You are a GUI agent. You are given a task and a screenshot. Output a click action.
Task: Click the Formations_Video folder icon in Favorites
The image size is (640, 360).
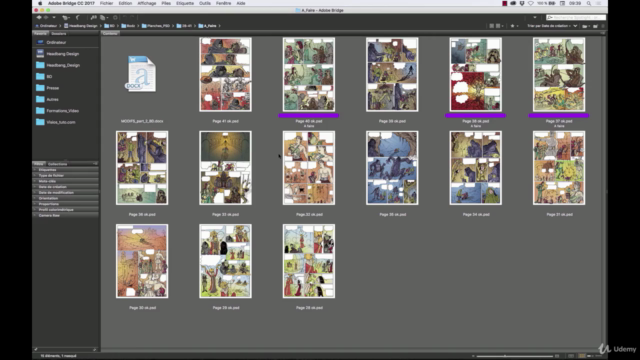40,111
